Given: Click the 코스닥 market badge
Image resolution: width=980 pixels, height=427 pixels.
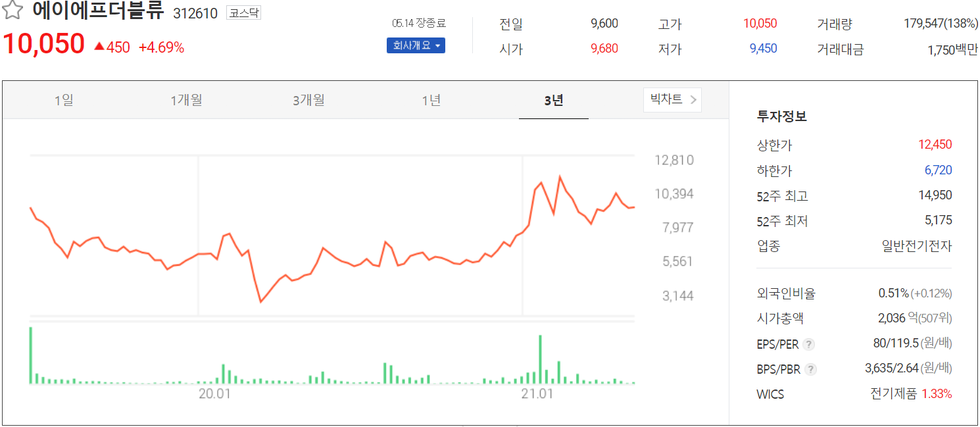Looking at the screenshot, I should [243, 13].
